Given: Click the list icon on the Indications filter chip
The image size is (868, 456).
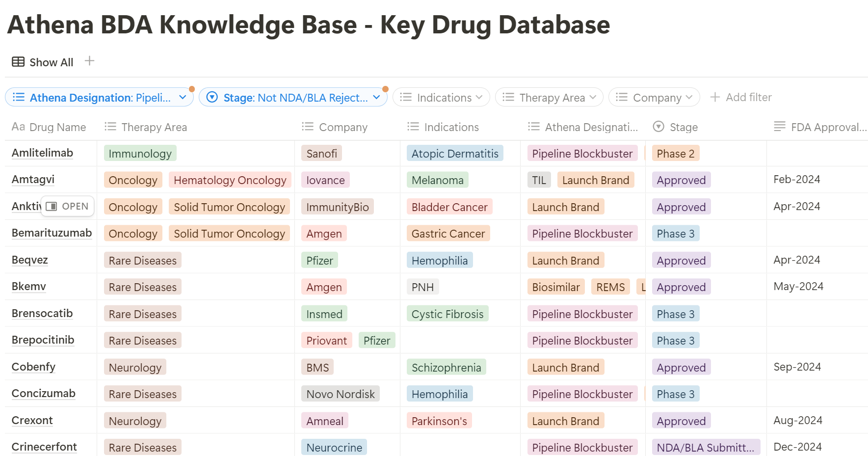Looking at the screenshot, I should (x=406, y=97).
